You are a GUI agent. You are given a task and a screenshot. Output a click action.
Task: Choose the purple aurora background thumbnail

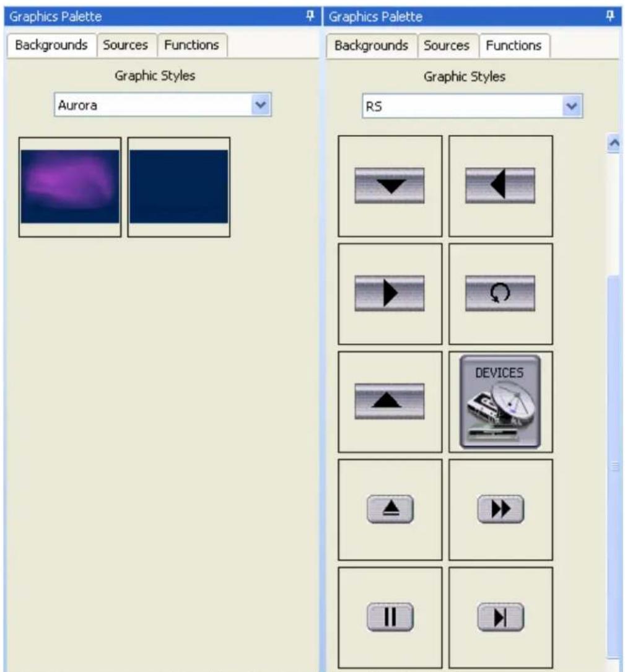pos(70,187)
